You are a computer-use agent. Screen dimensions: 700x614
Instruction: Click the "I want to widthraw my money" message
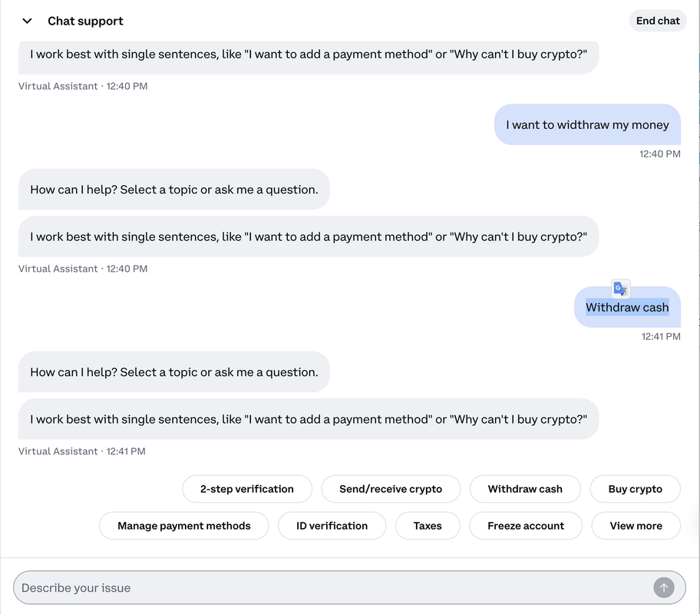(587, 124)
